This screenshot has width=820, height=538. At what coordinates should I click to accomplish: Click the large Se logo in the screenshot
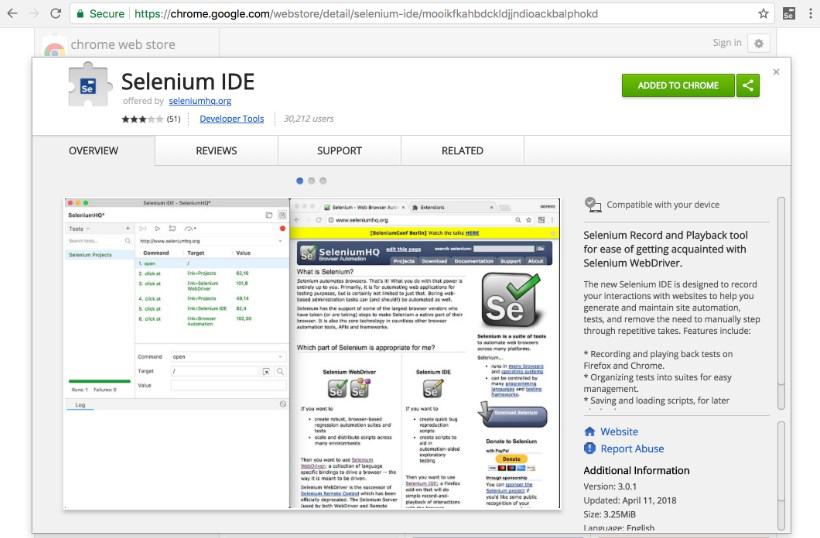tap(510, 301)
